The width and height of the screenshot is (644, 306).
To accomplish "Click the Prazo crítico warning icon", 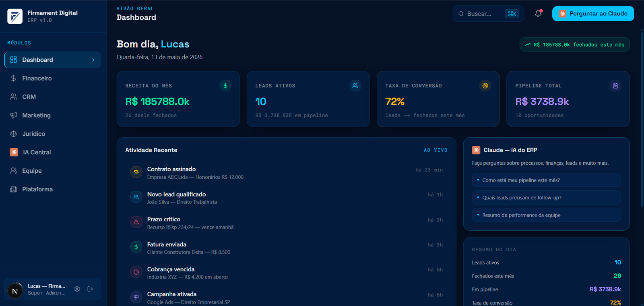I will [136, 222].
